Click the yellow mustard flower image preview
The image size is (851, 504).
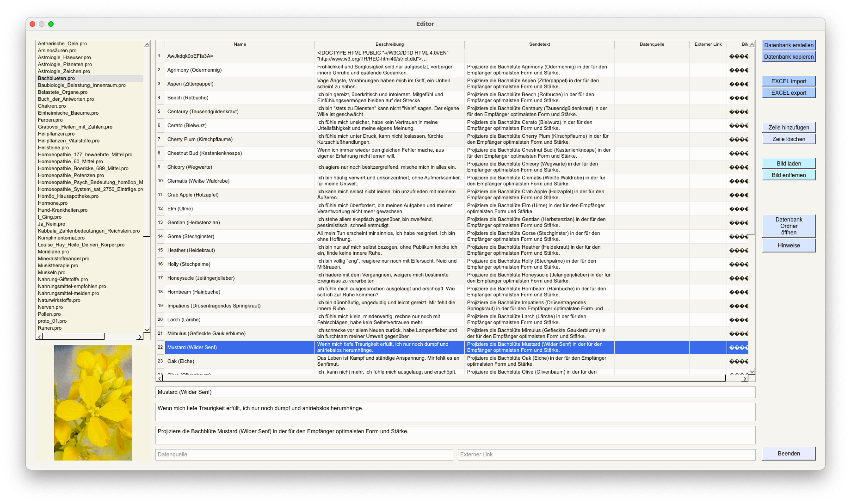point(93,402)
